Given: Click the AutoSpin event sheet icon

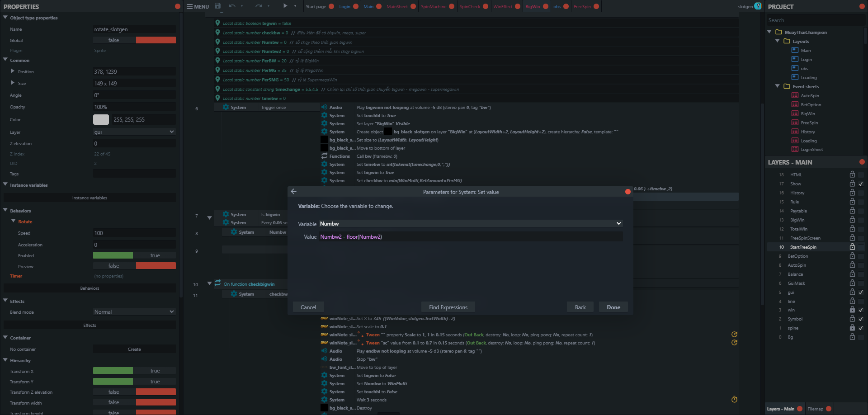Looking at the screenshot, I should (x=795, y=95).
